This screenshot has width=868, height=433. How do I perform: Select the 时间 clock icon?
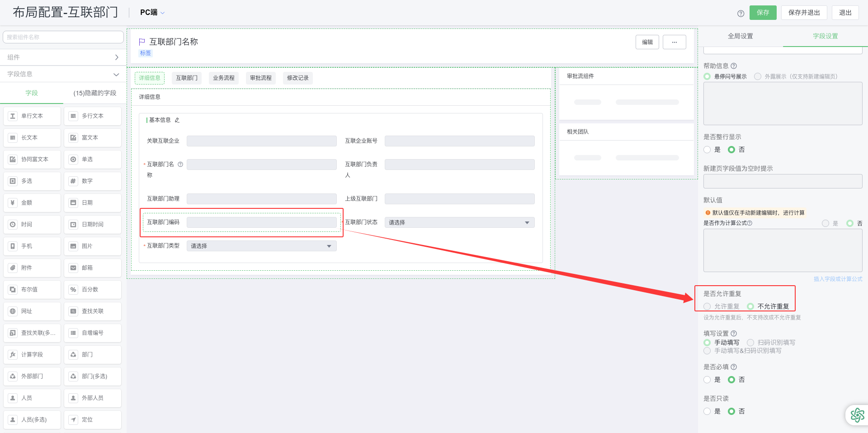(x=13, y=225)
